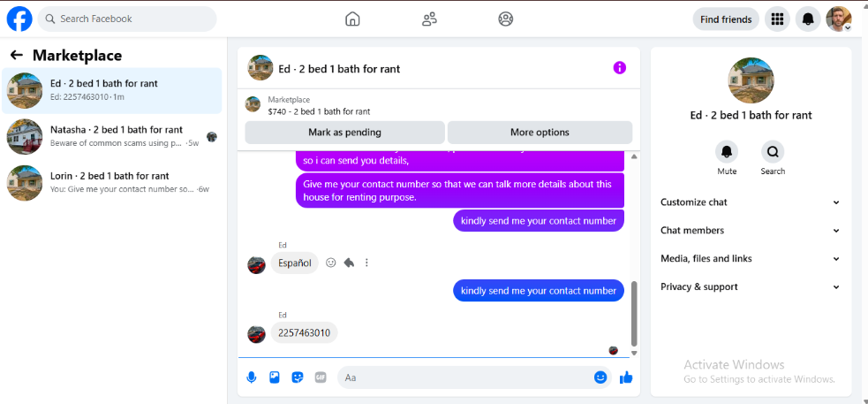Image resolution: width=868 pixels, height=404 pixels.
Task: Open the GIF picker icon
Action: coord(321,377)
